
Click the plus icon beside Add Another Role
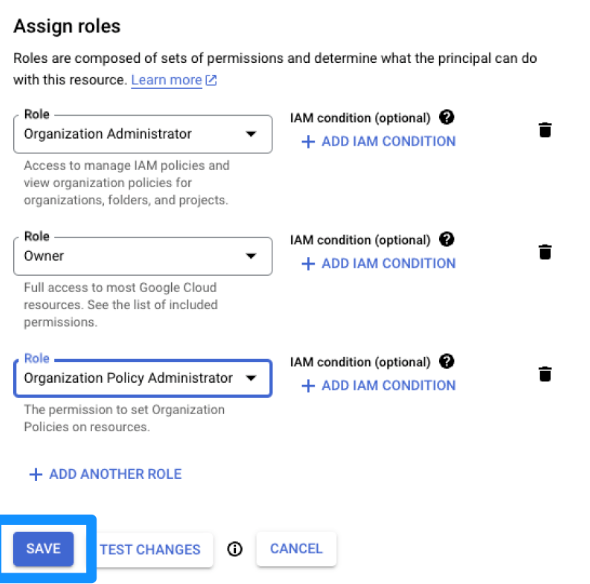36,474
